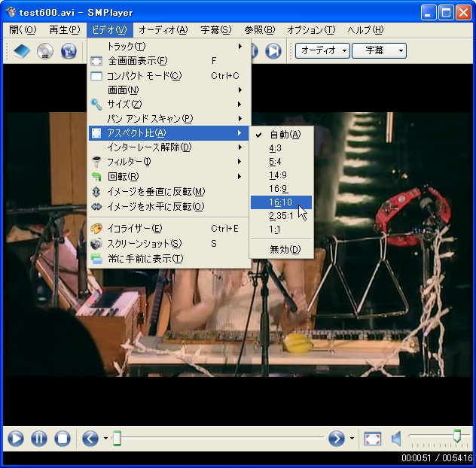Expand サイズ(Z) submenu
This screenshot has height=468, width=476.
(x=169, y=105)
